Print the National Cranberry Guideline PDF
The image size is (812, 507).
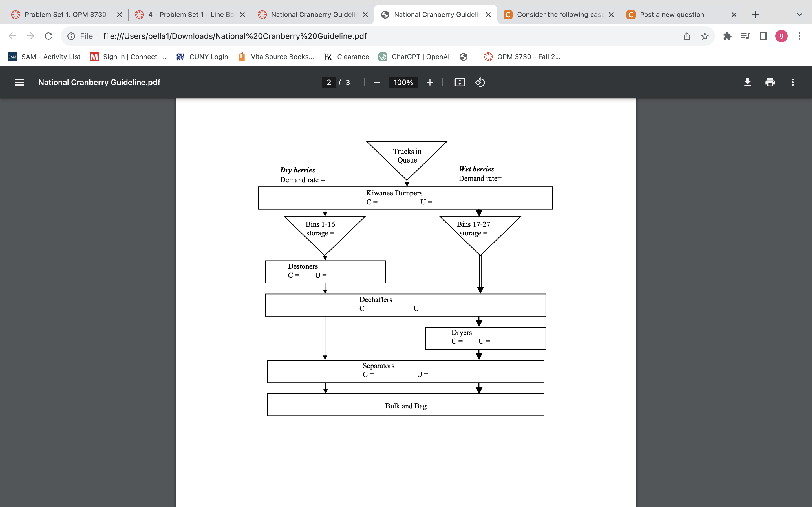(x=770, y=82)
